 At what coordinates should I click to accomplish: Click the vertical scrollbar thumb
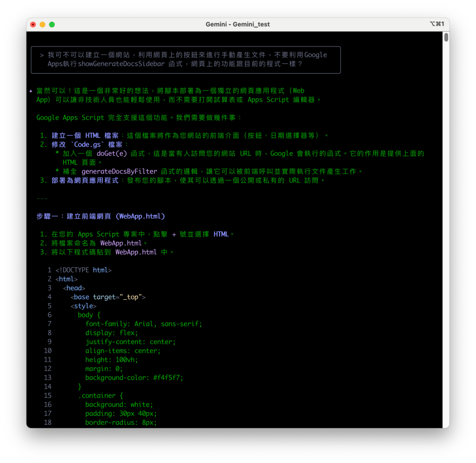(446, 37)
